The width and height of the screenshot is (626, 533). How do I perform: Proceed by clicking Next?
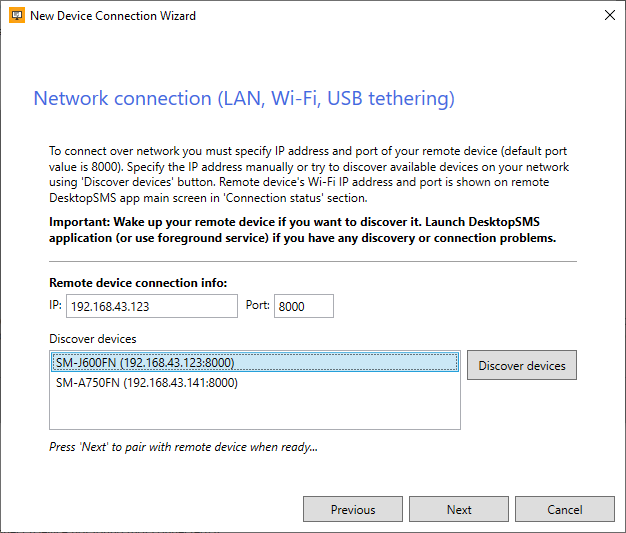click(x=459, y=510)
